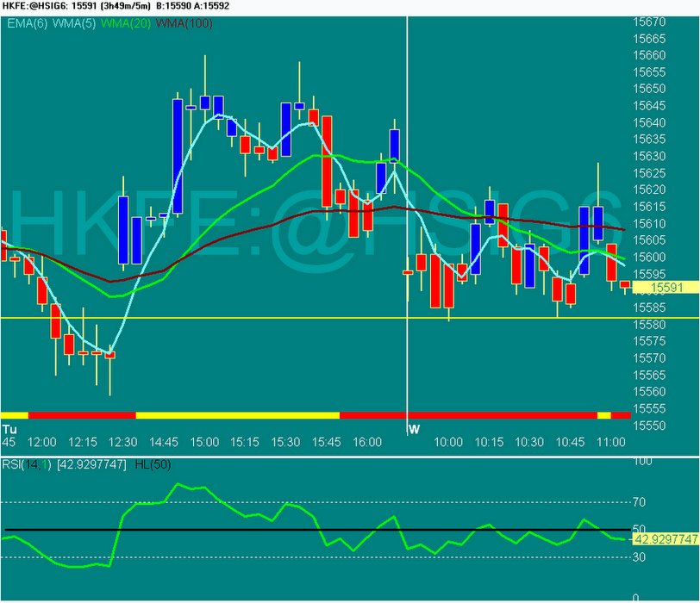Click the 15:15 time axis label

245,443
